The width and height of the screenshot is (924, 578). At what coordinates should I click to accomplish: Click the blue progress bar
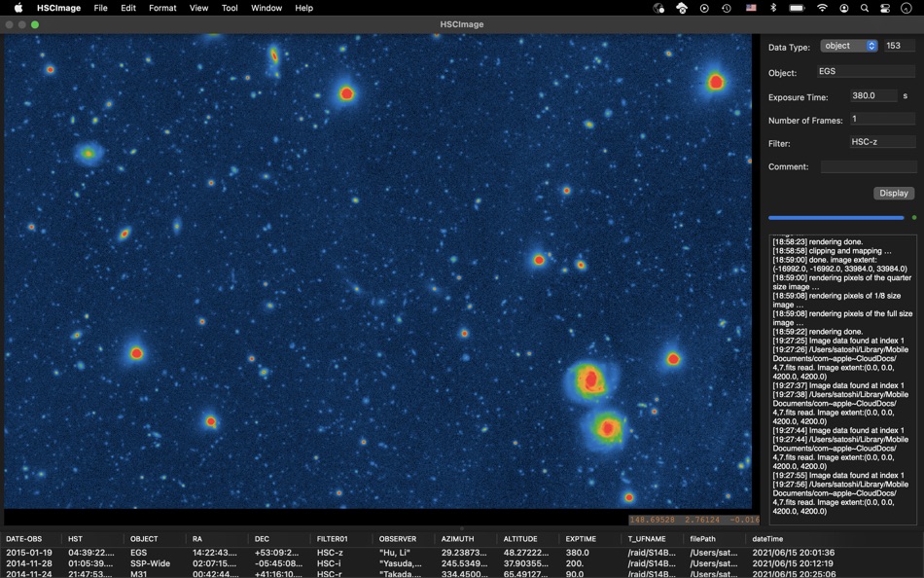(x=835, y=218)
